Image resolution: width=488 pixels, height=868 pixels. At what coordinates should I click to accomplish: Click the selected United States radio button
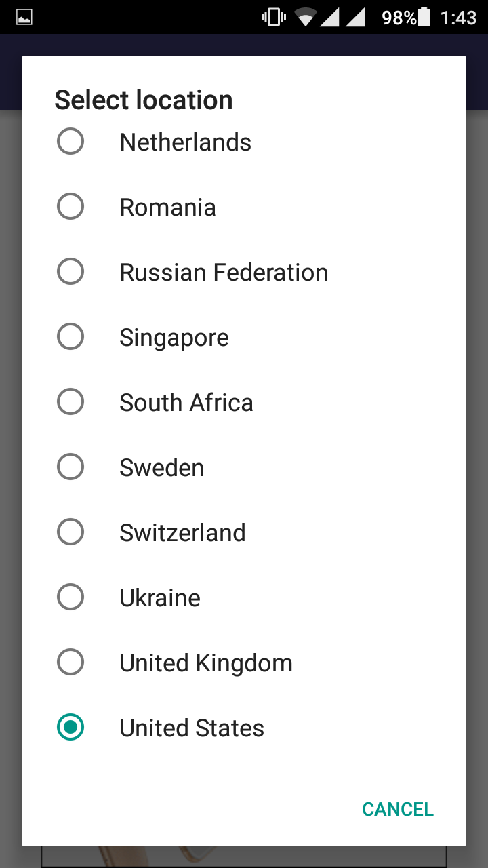tap(70, 728)
